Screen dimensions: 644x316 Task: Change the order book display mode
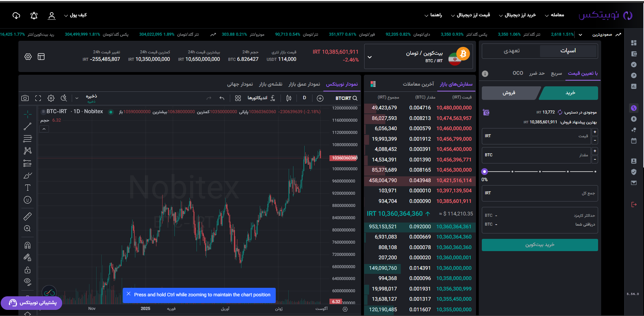[373, 84]
